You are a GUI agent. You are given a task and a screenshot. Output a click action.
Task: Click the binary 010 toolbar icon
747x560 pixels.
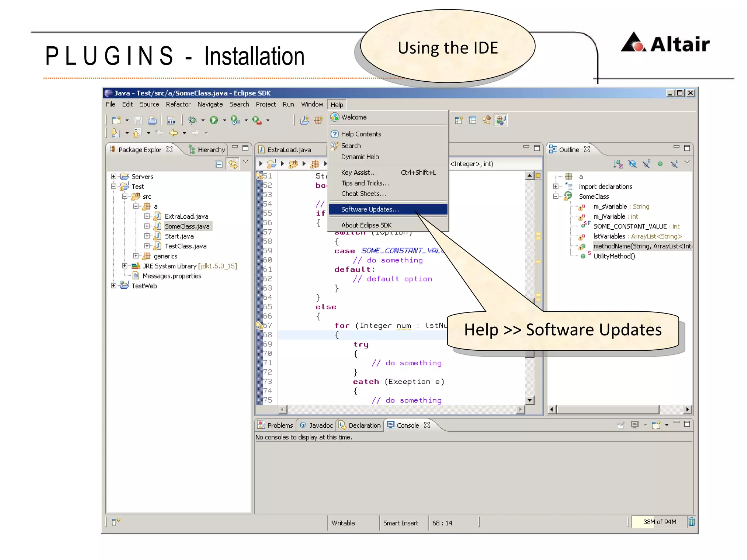(x=171, y=120)
